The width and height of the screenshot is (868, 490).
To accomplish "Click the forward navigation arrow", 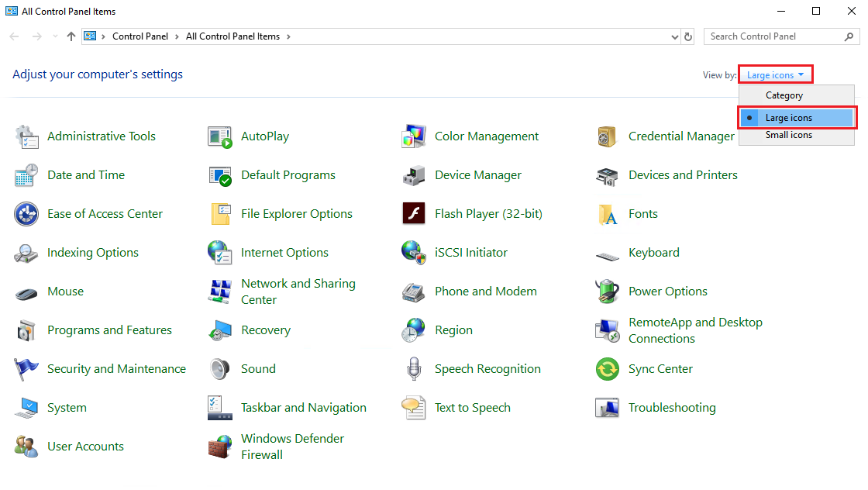I will pyautogui.click(x=36, y=36).
